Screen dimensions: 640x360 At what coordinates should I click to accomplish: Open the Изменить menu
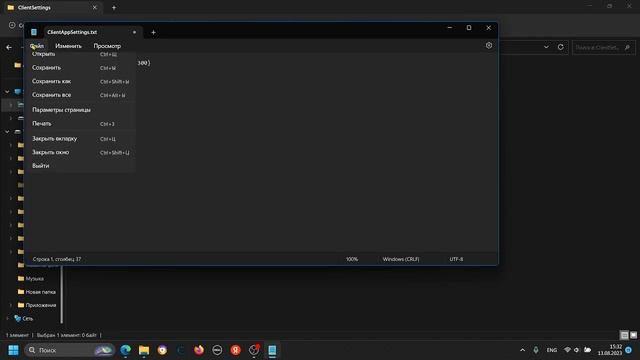coord(68,46)
